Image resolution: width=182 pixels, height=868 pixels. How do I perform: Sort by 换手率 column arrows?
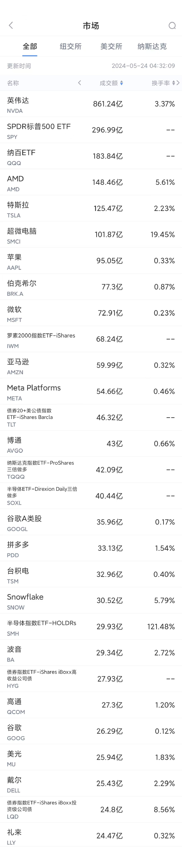tap(174, 83)
